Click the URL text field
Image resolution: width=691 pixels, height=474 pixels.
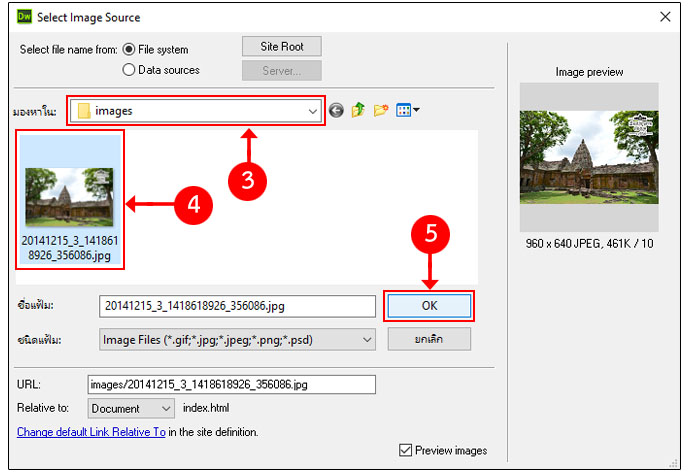pyautogui.click(x=231, y=384)
